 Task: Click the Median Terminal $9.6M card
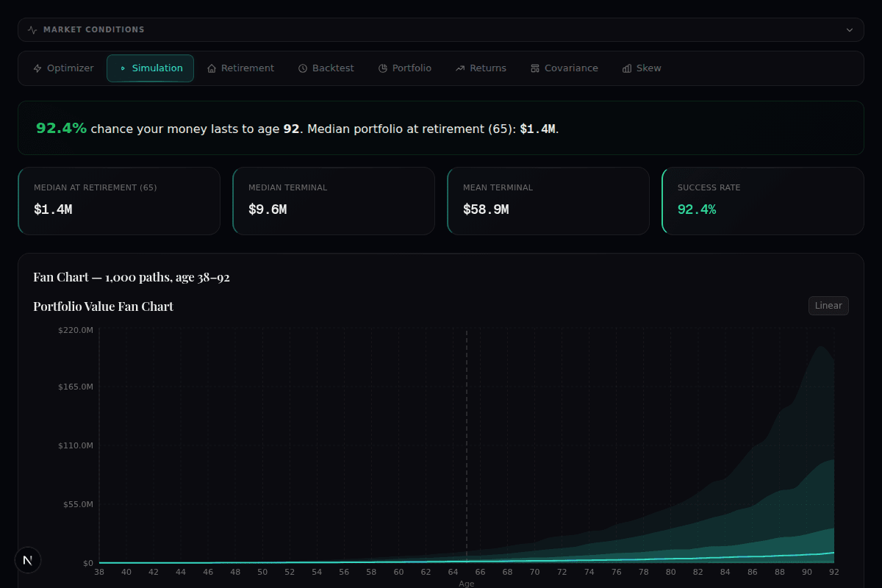click(334, 201)
